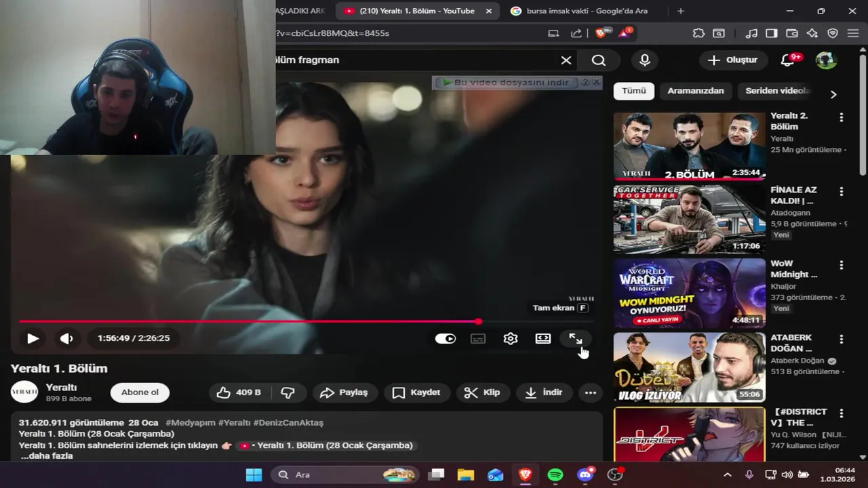This screenshot has height=488, width=868.
Task: Open options menu for FİNALE AZ KALDI video
Action: 842,191
